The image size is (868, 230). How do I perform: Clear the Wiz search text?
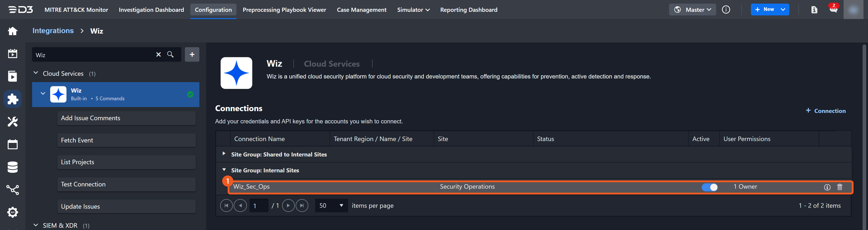click(x=158, y=55)
